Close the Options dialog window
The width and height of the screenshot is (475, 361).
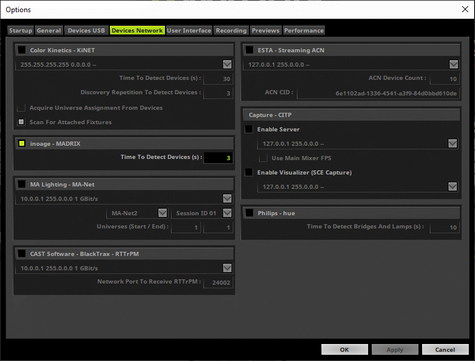point(465,9)
